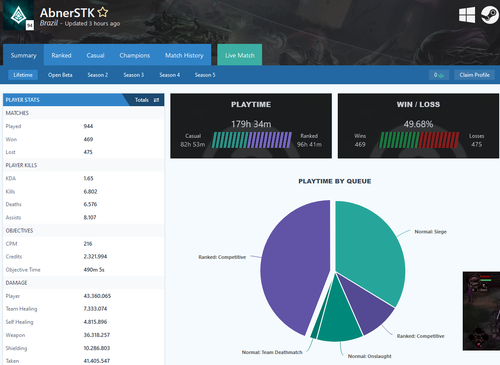This screenshot has width=500, height=365.
Task: Click the Brazil region text
Action: [49, 23]
